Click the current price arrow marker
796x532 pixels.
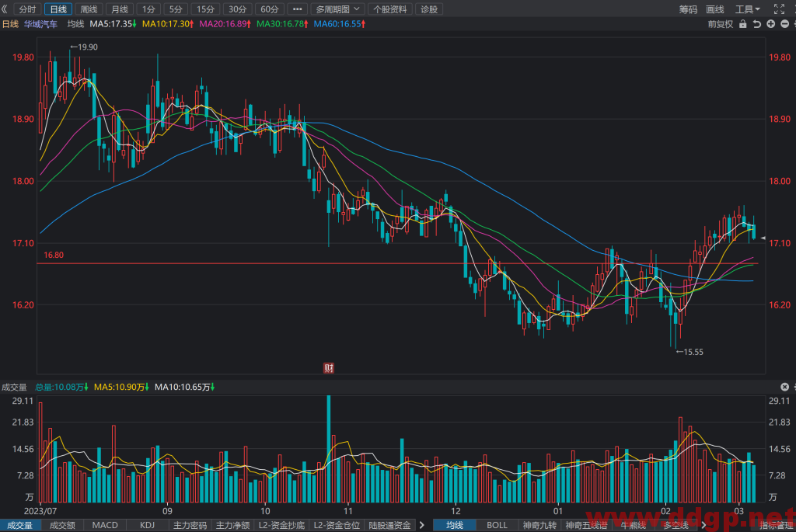(763, 238)
